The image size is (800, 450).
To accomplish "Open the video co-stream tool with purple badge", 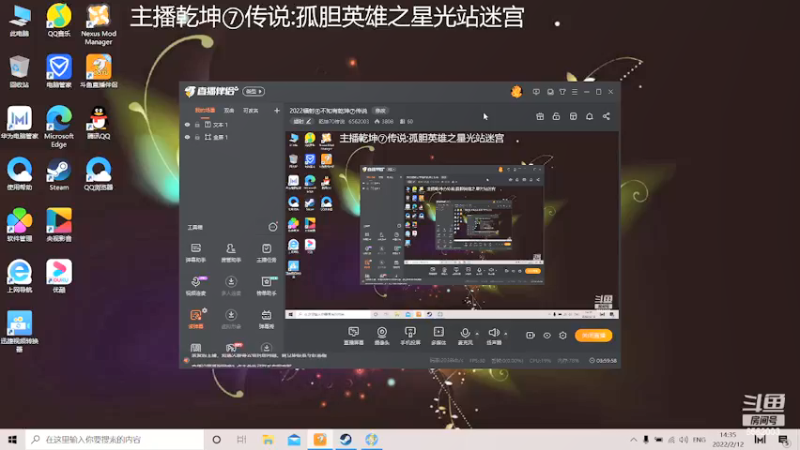I will (x=196, y=286).
